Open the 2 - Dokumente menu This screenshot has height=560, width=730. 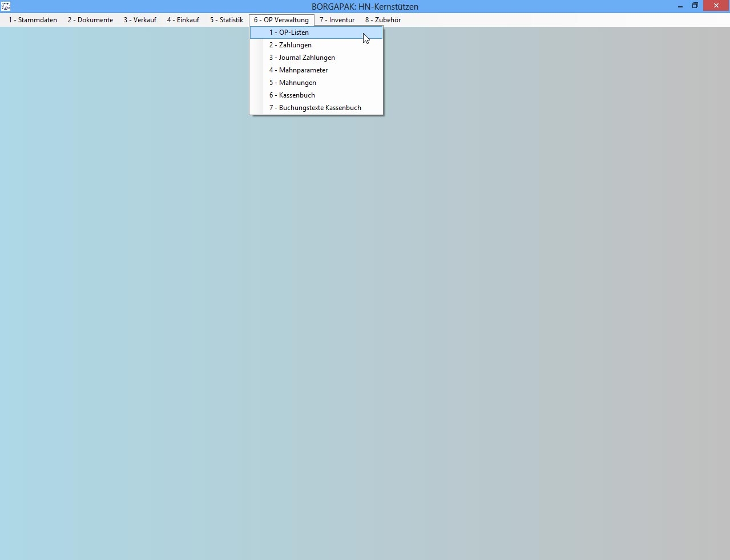tap(90, 20)
